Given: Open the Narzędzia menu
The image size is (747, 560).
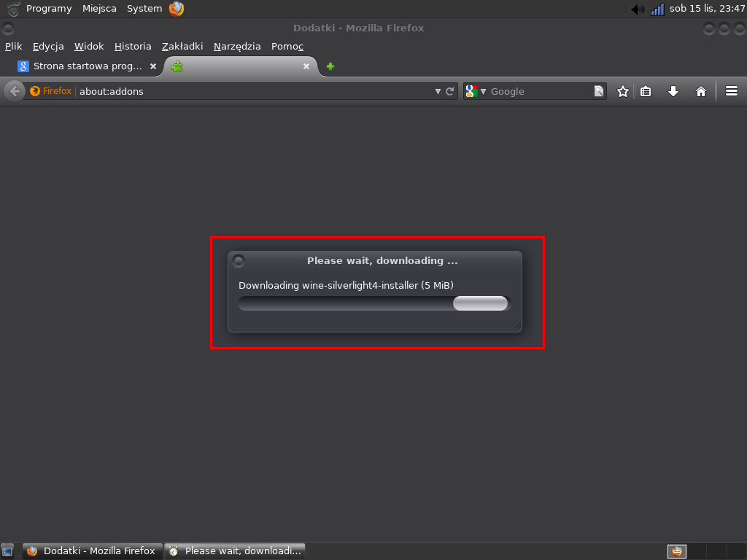Looking at the screenshot, I should (237, 46).
